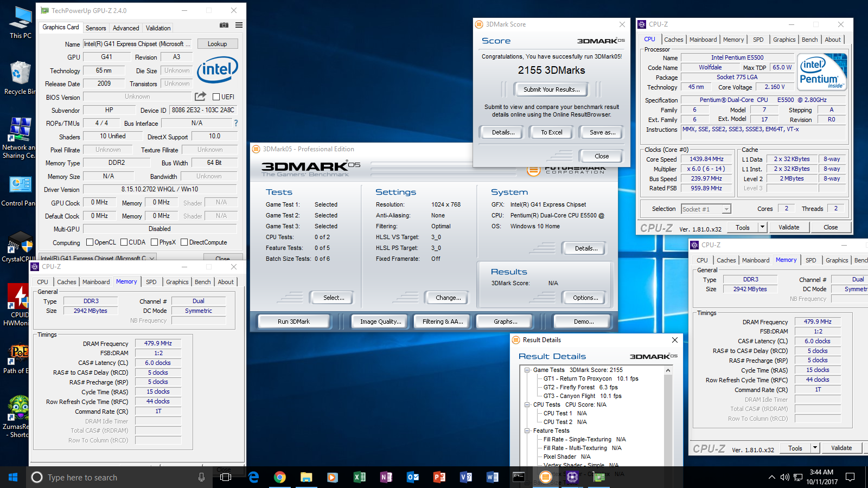
Task: Open the Tools dropdown arrow in CPU-Z CPU window
Action: pos(762,227)
